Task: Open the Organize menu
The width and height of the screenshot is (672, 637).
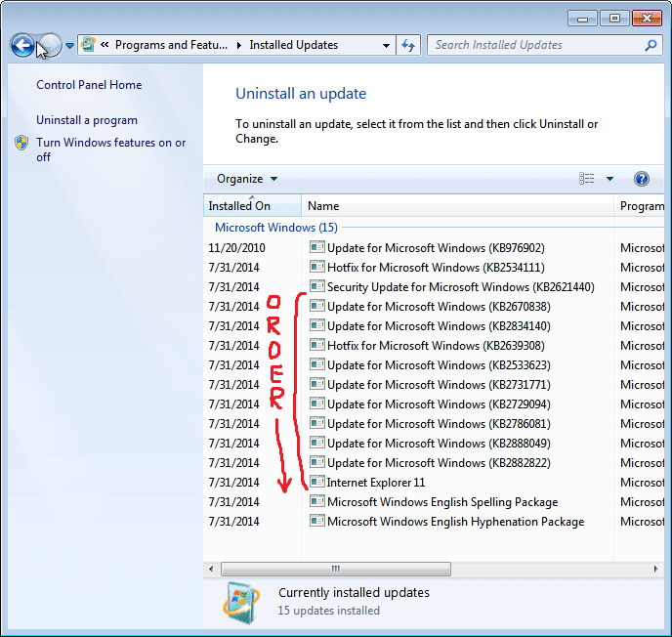Action: click(x=247, y=179)
